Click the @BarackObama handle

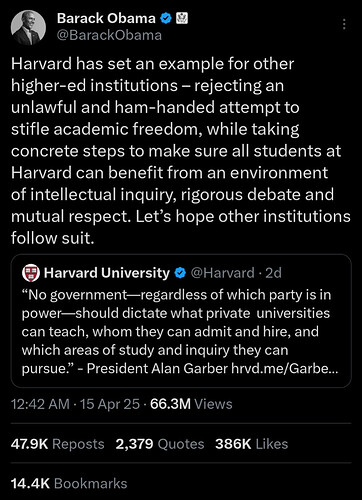coord(109,35)
